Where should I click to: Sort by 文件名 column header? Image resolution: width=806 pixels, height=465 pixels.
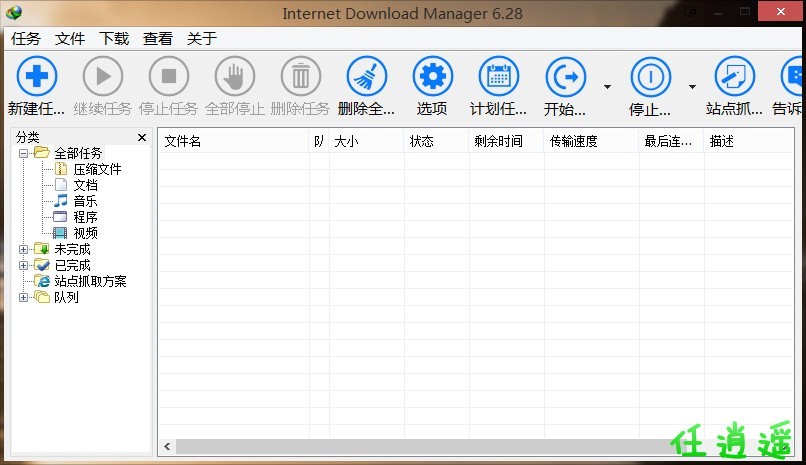pos(234,141)
